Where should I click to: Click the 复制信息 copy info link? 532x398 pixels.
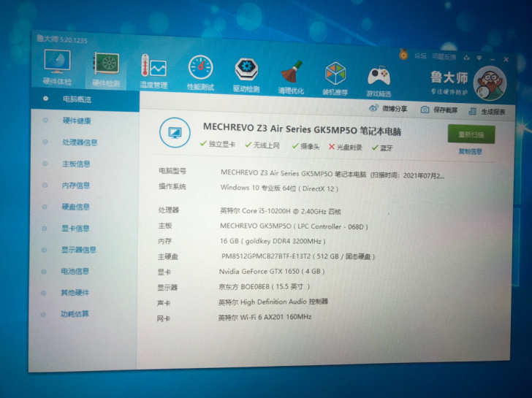pos(471,151)
